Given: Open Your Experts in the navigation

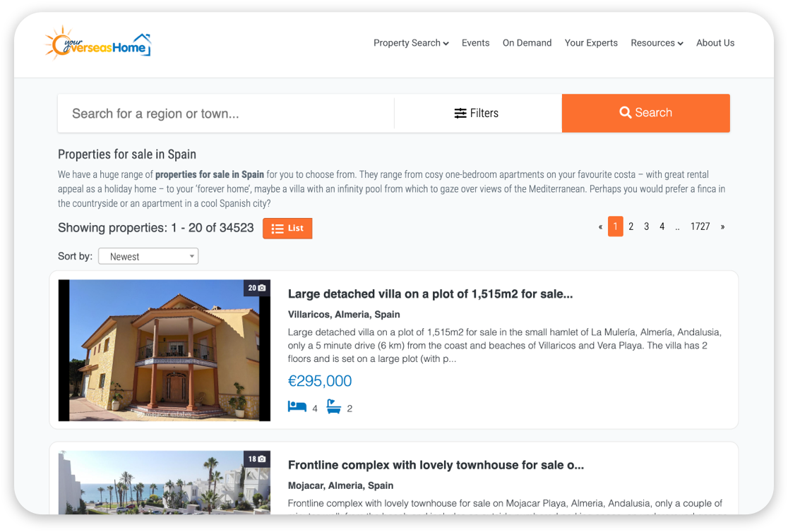Looking at the screenshot, I should click(591, 43).
